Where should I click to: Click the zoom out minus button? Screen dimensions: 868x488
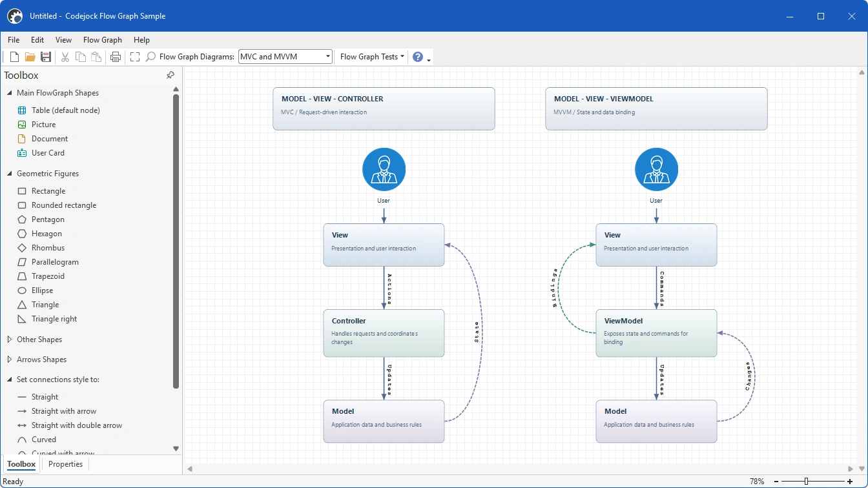[776, 482]
